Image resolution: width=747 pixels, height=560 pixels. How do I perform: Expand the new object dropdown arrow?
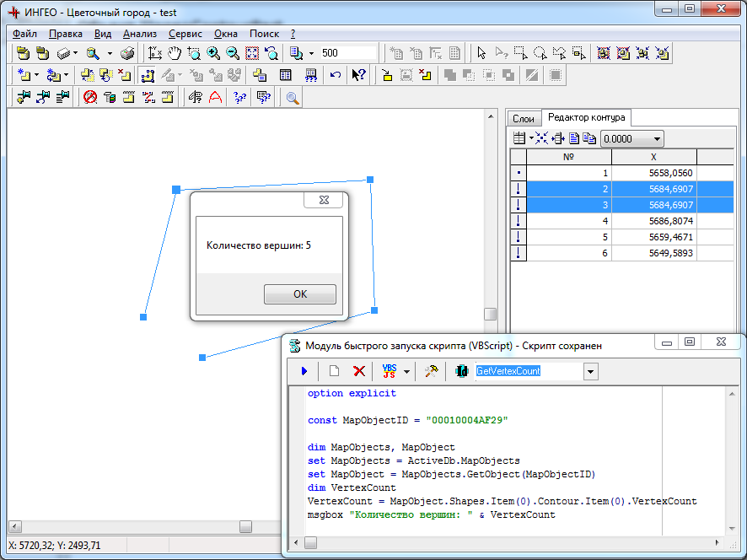click(36, 75)
